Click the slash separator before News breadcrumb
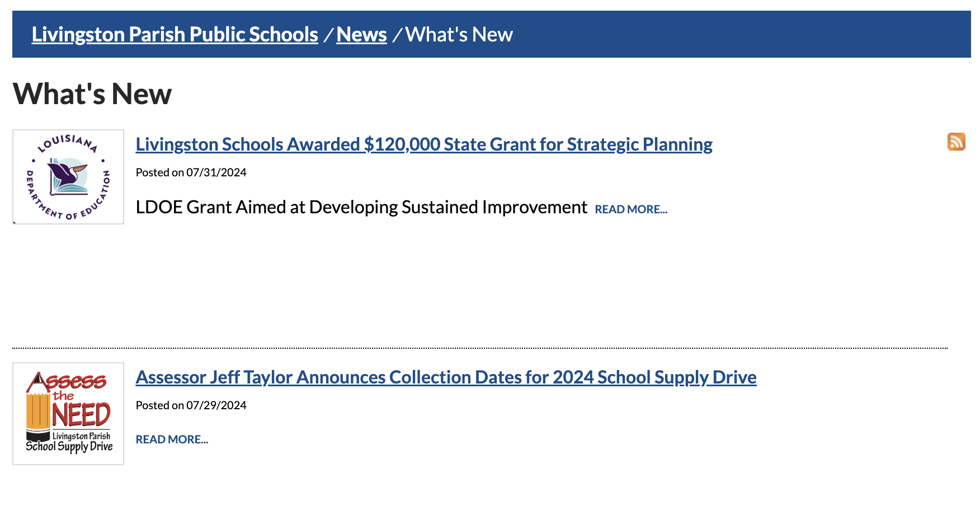This screenshot has height=524, width=980. 328,35
